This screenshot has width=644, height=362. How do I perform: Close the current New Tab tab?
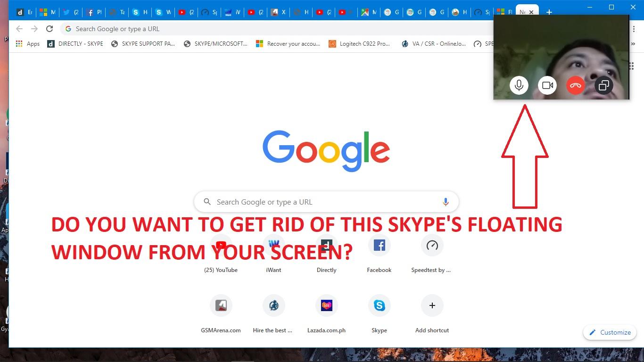[x=531, y=12]
